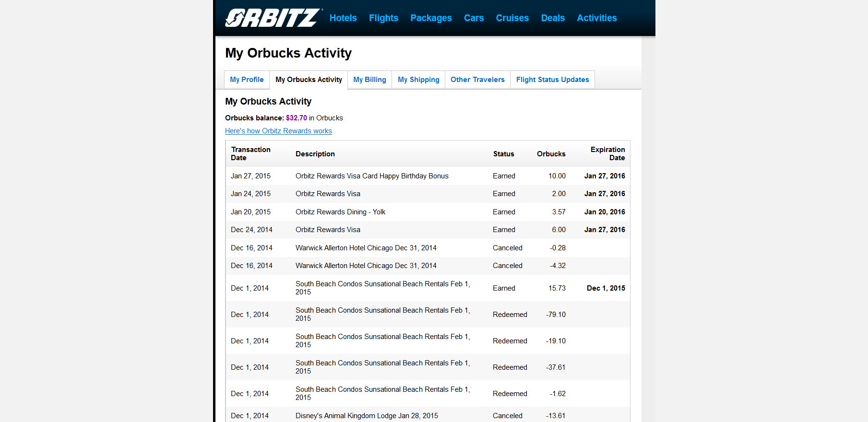Click the Dec 1, 2015 expiration date
The image size is (868, 422).
point(606,288)
